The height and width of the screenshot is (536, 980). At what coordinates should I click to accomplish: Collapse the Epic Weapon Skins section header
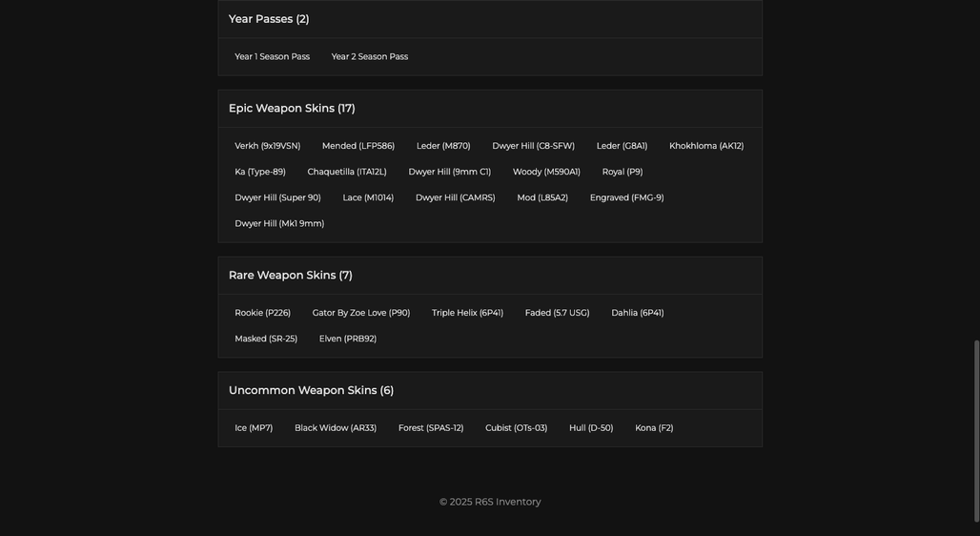coord(489,109)
